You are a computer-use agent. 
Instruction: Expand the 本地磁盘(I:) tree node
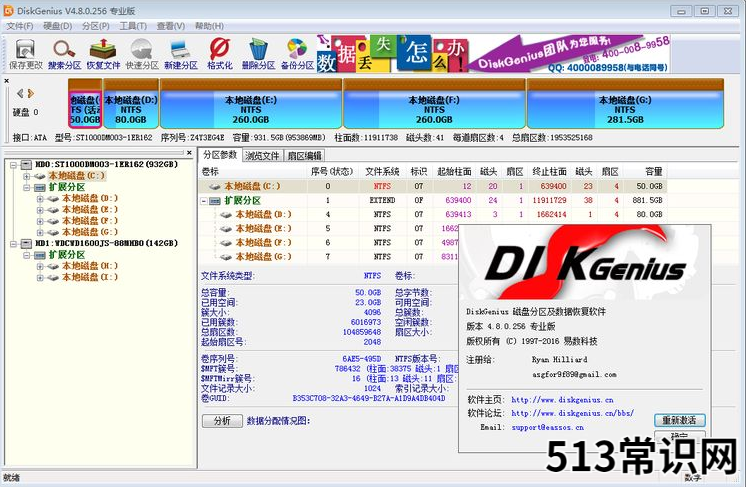coord(40,277)
